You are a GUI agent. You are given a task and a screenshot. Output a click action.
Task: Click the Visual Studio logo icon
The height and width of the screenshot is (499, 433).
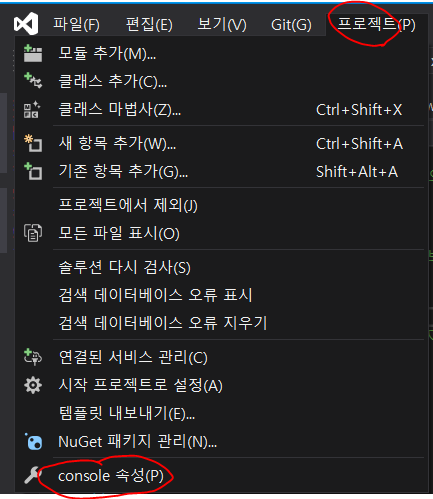coord(26,23)
